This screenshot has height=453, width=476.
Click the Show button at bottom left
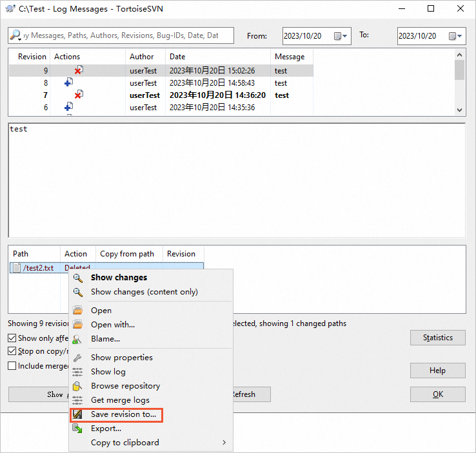[39, 394]
